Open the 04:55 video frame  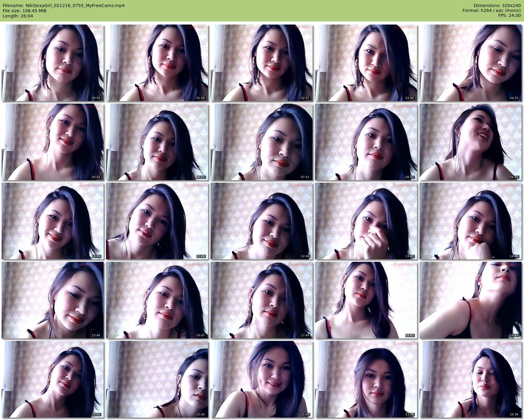pyautogui.click(x=471, y=63)
